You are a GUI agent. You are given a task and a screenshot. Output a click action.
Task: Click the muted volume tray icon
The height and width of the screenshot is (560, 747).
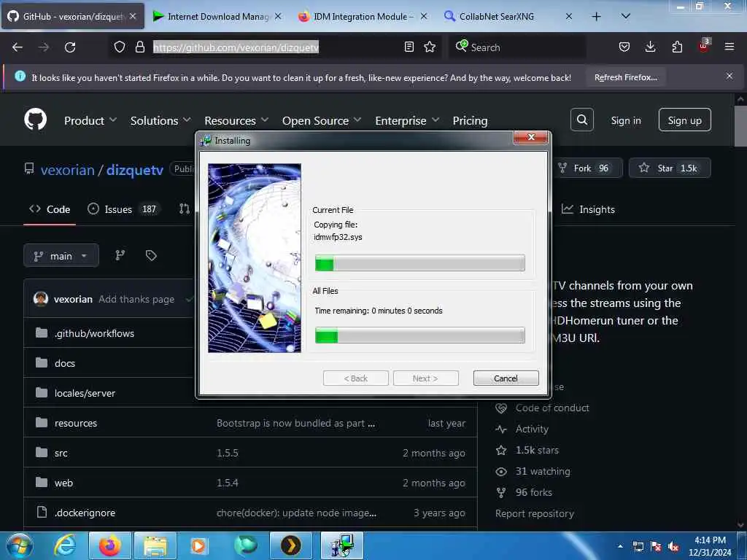click(673, 547)
